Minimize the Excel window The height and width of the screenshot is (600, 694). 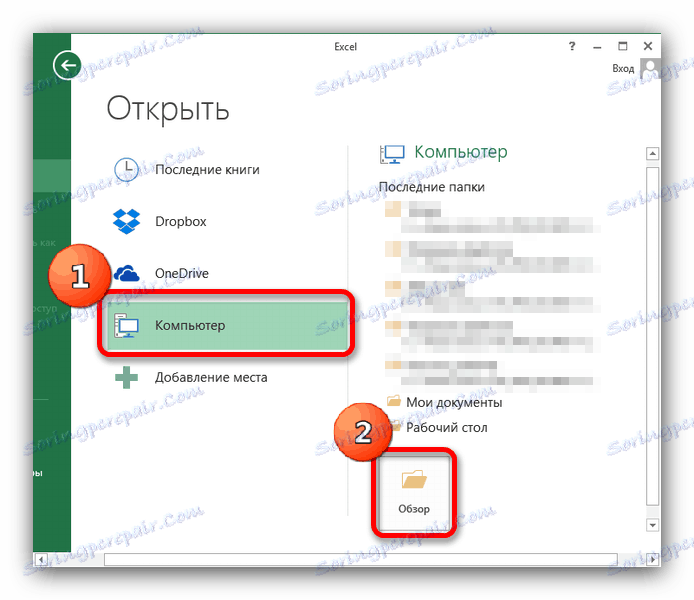[x=597, y=46]
